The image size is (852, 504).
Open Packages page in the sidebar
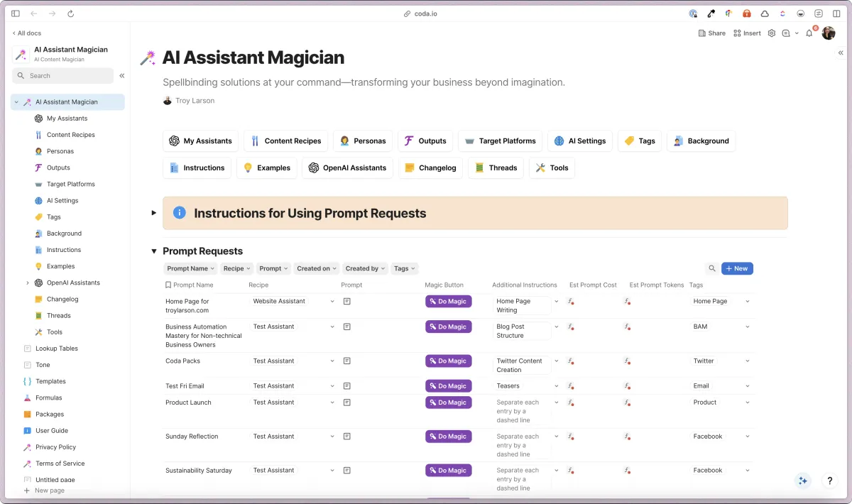50,415
